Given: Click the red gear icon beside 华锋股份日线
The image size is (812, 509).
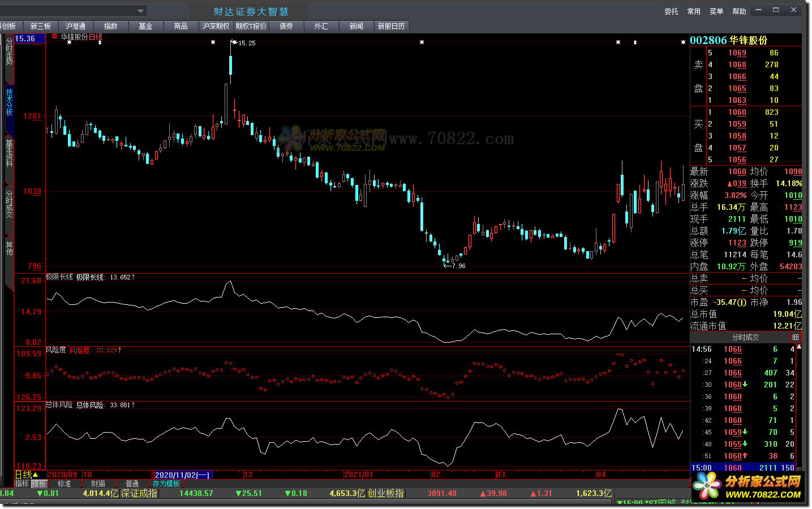Looking at the screenshot, I should 54,36.
